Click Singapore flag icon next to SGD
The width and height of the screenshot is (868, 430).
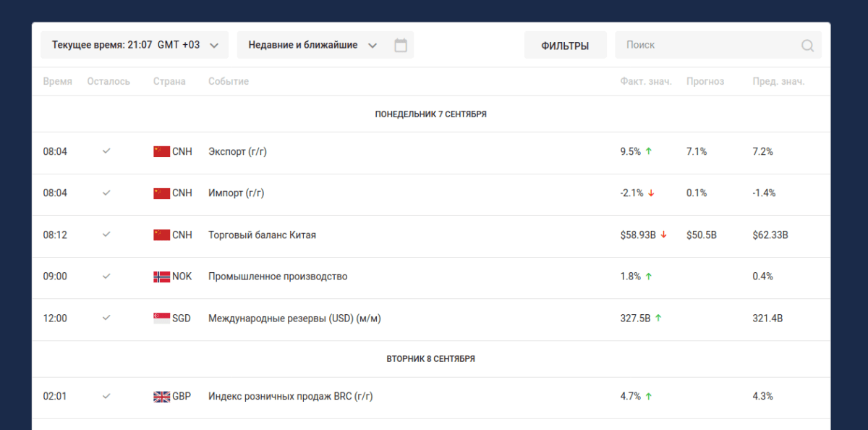click(161, 319)
